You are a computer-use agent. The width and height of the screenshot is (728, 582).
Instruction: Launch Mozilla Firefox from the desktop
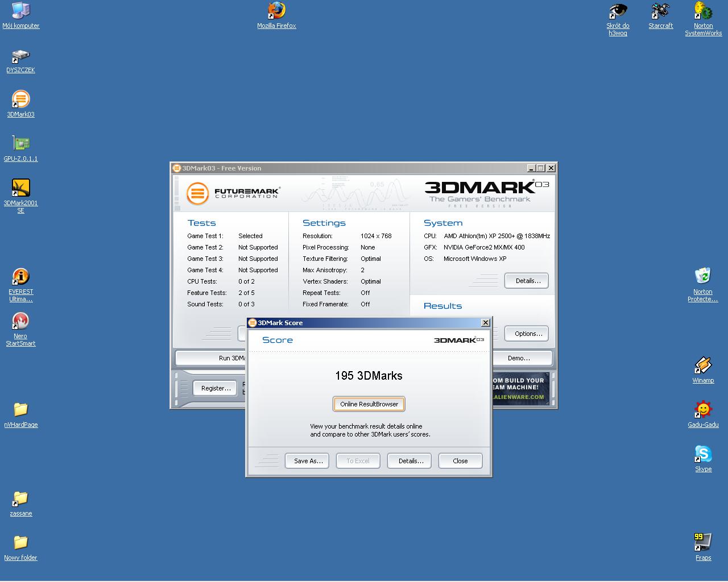point(276,15)
